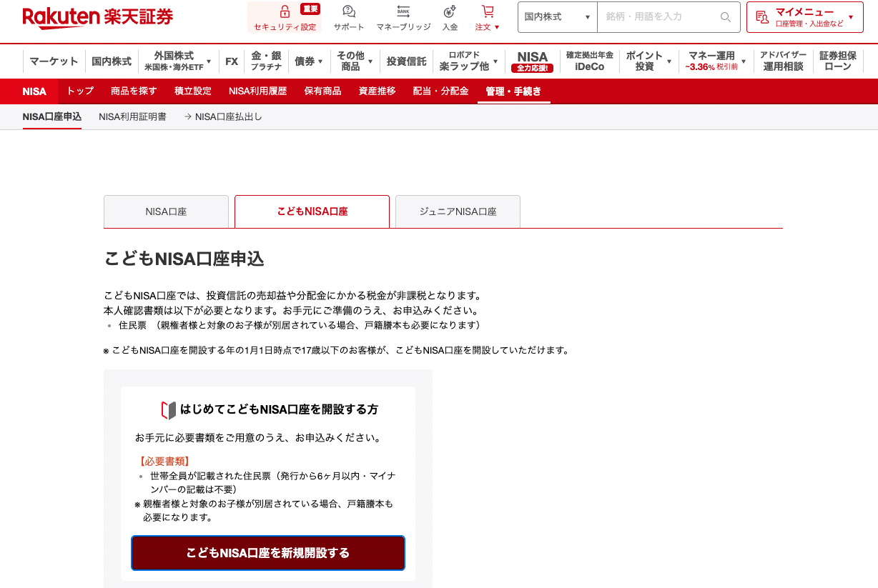Focus the 銘柄・用語を入力 search field
Image resolution: width=878 pixels, height=588 pixels.
coord(658,17)
